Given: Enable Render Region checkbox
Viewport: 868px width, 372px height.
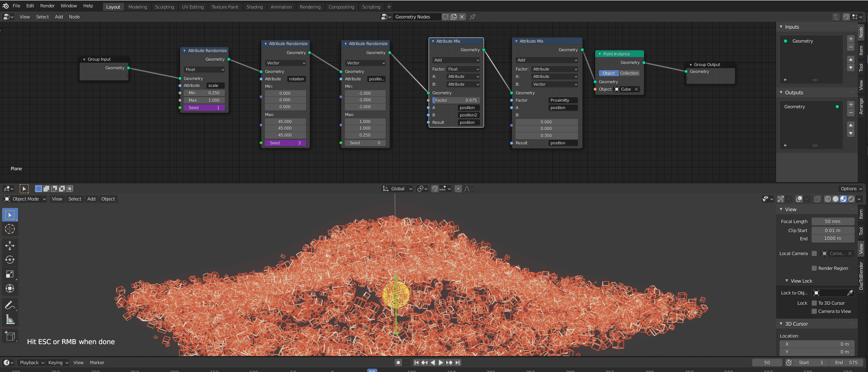Looking at the screenshot, I should [814, 268].
